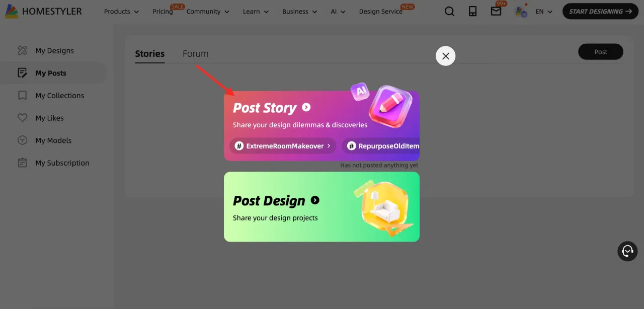The image size is (644, 309).
Task: Open the mail inbox envelope icon
Action: click(x=496, y=11)
